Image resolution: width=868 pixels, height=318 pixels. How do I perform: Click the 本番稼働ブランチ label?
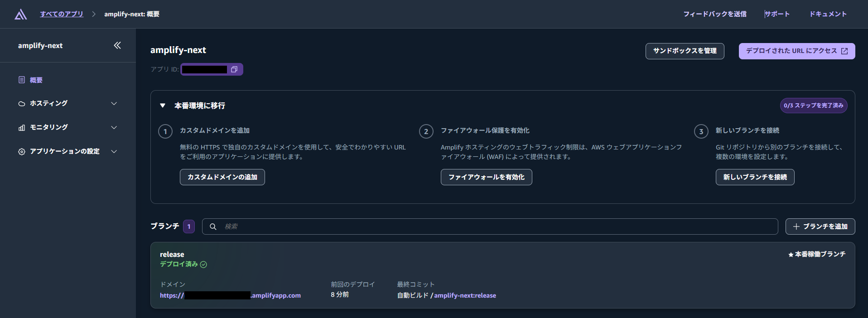click(820, 254)
